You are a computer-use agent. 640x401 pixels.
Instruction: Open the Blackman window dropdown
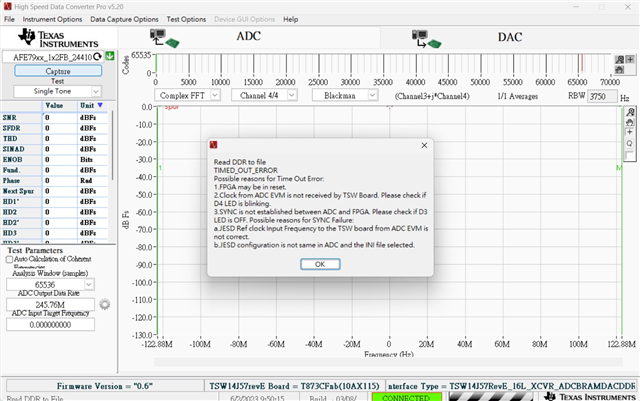[345, 95]
